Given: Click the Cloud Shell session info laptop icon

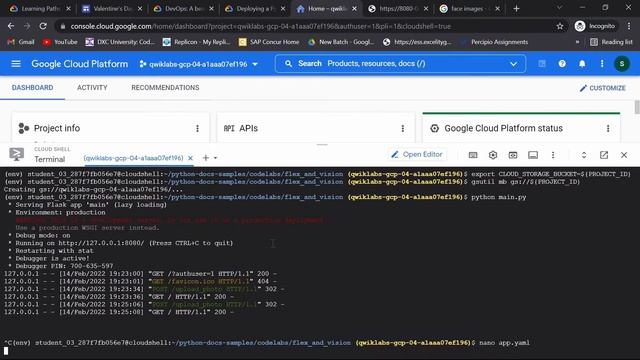Looking at the screenshot, I should [x=533, y=155].
